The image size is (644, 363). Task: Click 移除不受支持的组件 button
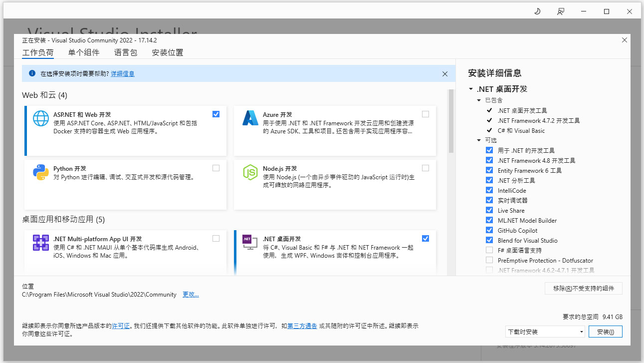pyautogui.click(x=584, y=288)
